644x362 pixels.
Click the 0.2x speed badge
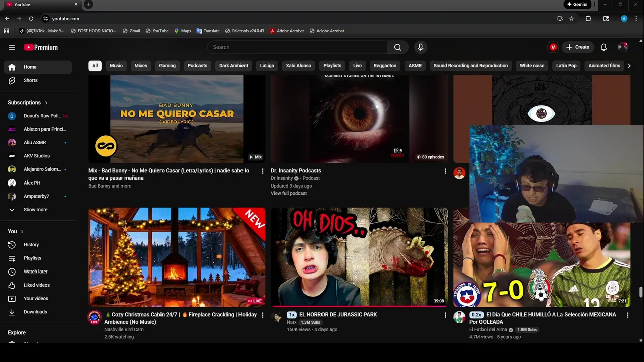(476, 315)
